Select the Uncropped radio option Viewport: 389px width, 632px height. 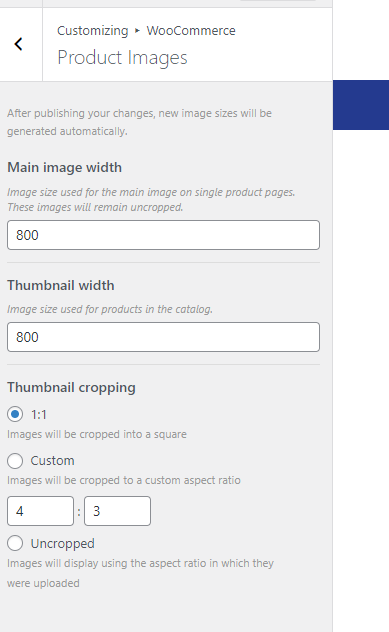[x=15, y=543]
